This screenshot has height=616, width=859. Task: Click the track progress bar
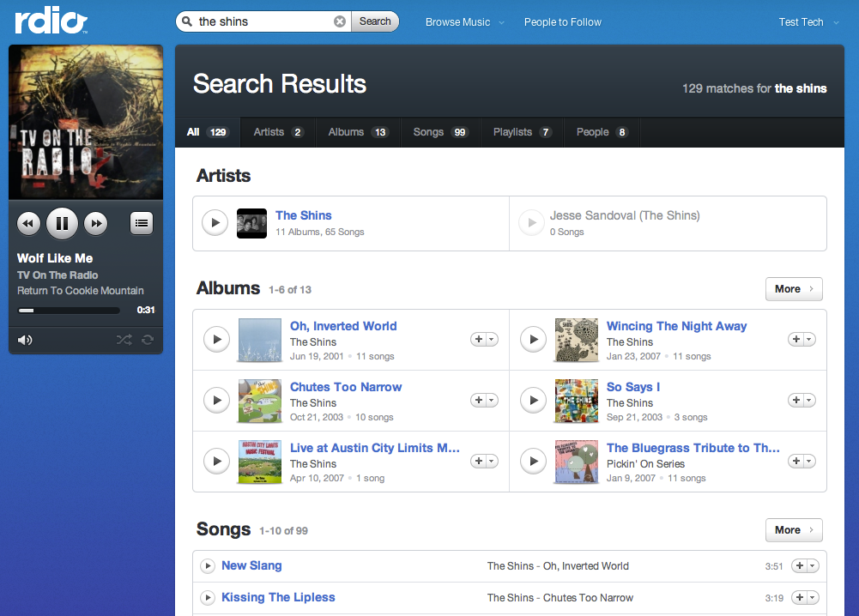69,311
